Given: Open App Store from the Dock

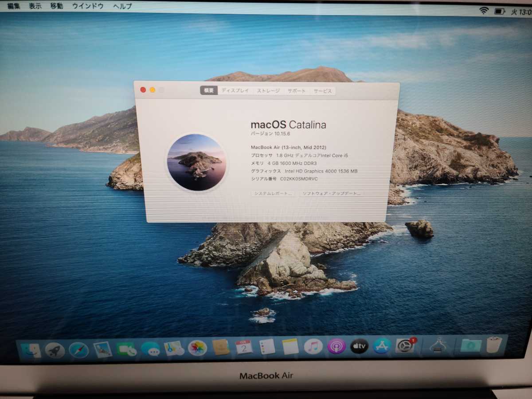Looking at the screenshot, I should coord(382,345).
